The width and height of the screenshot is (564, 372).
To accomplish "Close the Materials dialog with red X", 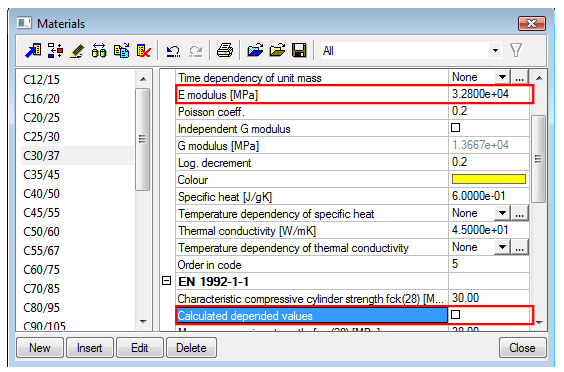I will pyautogui.click(x=532, y=24).
